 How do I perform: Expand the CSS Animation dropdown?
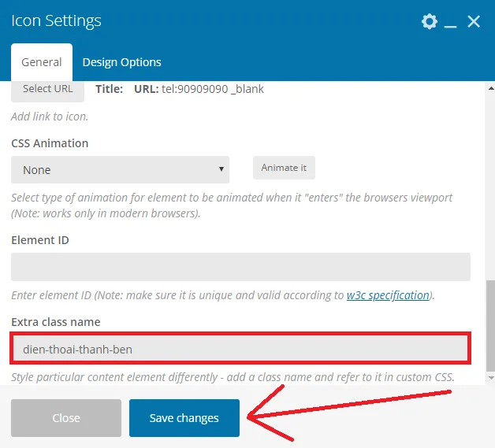(x=120, y=169)
